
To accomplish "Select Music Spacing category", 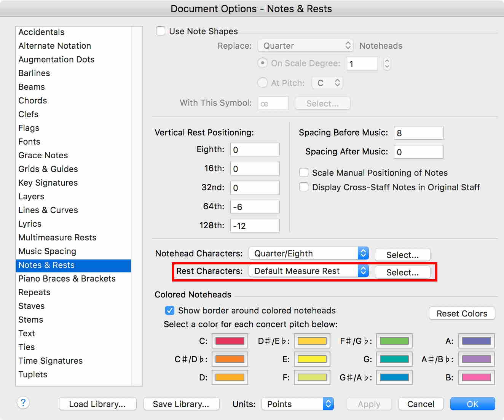I will tap(73, 251).
